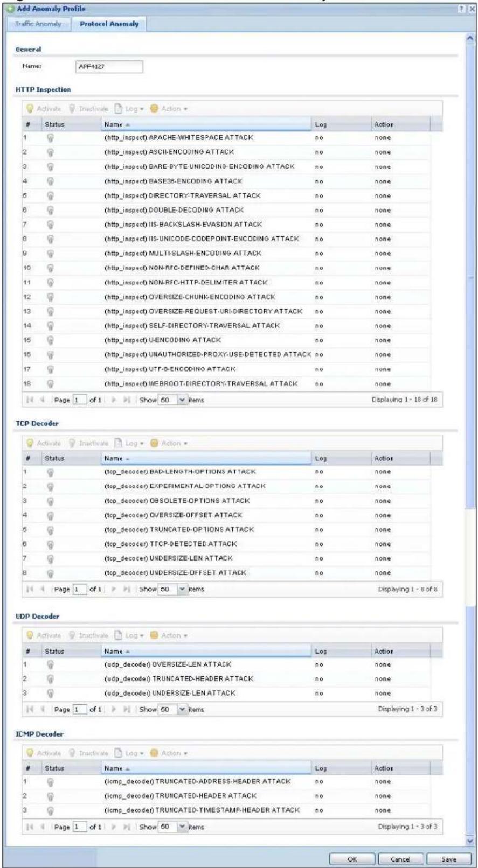Click the OK button
478x868 pixels.
[352, 859]
